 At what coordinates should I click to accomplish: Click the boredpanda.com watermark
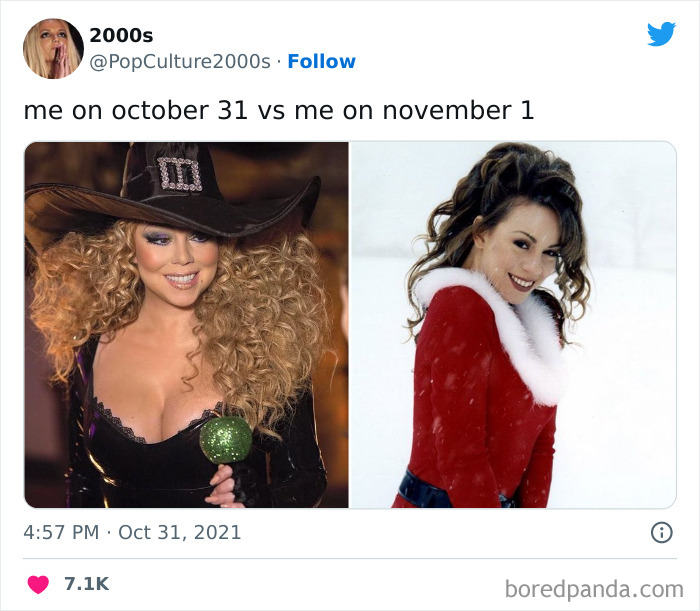tap(594, 589)
